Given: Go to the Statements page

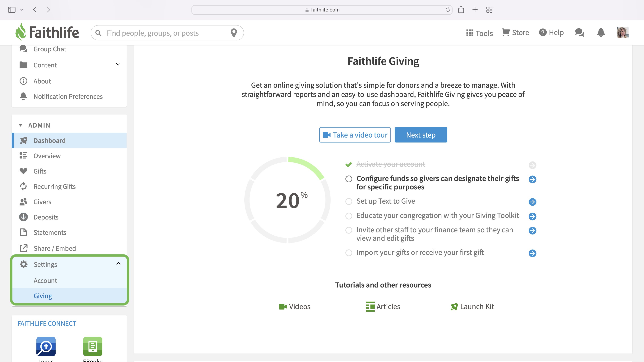Looking at the screenshot, I should [69, 232].
